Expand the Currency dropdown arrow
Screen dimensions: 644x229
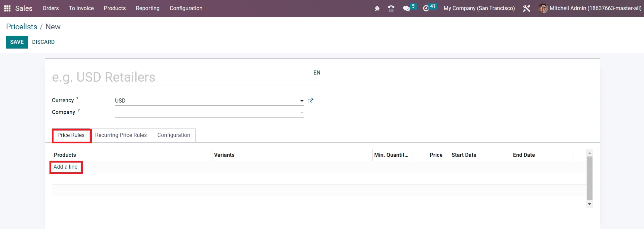[x=302, y=101]
